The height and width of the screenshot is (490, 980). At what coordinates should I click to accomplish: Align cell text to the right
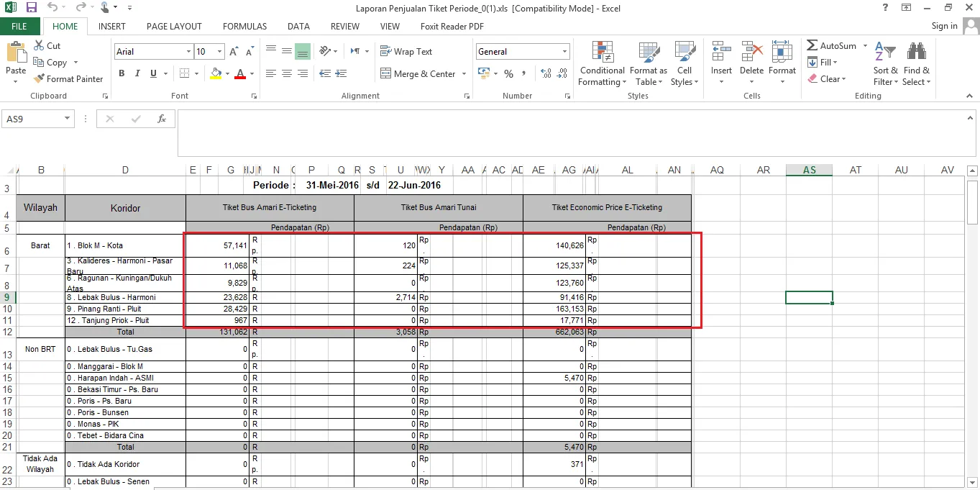pos(302,73)
